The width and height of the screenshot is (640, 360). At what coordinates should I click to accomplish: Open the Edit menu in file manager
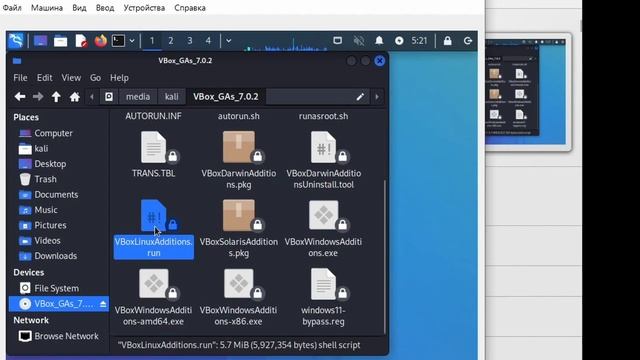point(44,78)
